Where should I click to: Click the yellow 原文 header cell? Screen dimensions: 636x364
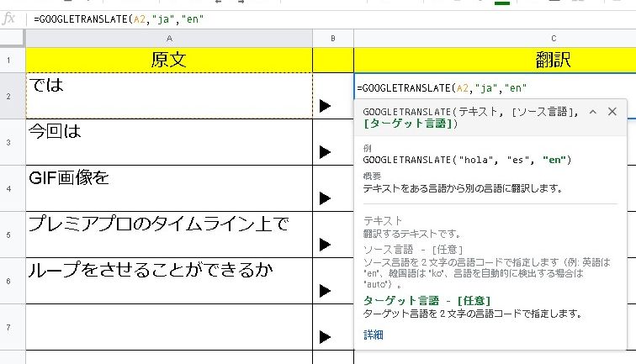coord(169,60)
